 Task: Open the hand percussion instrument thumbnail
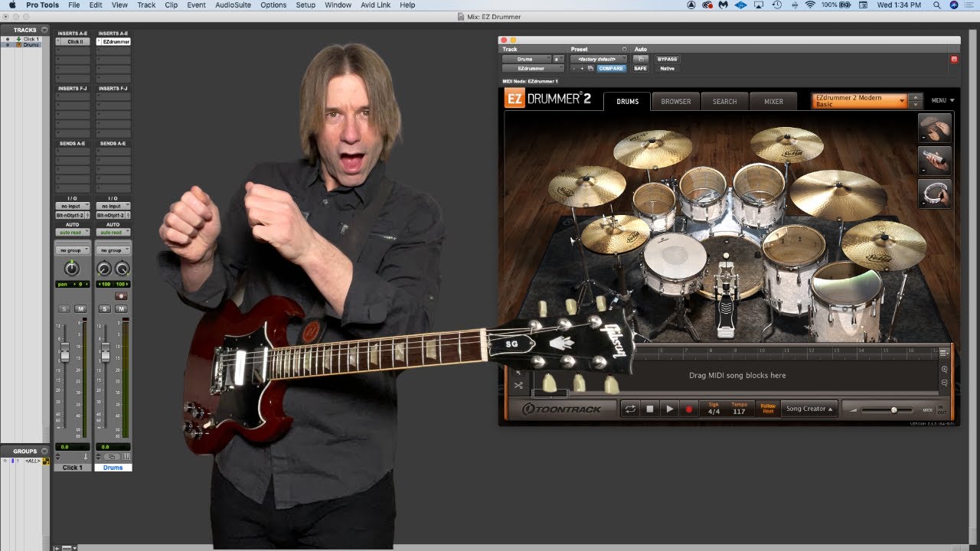(x=934, y=128)
